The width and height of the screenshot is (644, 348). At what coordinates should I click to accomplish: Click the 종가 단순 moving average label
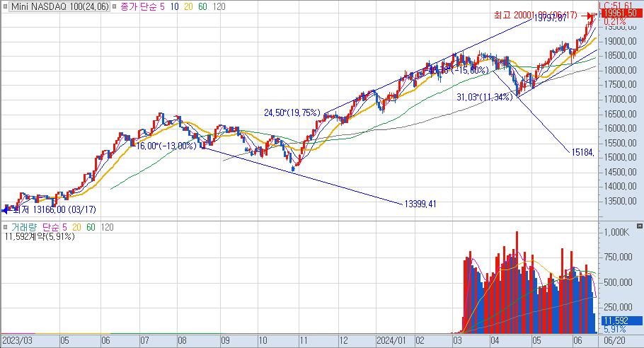[x=139, y=6]
